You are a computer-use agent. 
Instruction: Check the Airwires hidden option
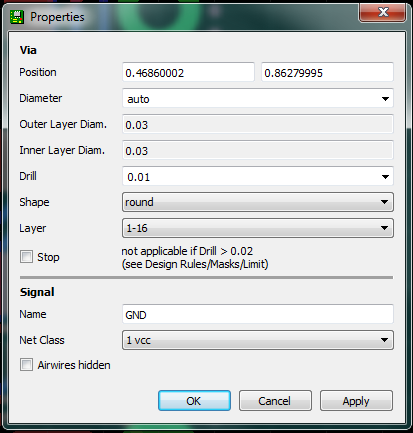coord(26,365)
